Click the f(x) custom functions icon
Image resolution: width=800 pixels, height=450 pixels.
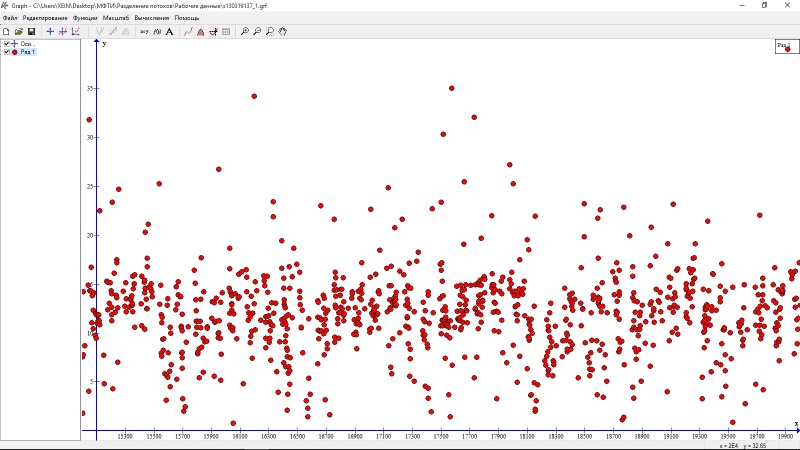pos(157,32)
